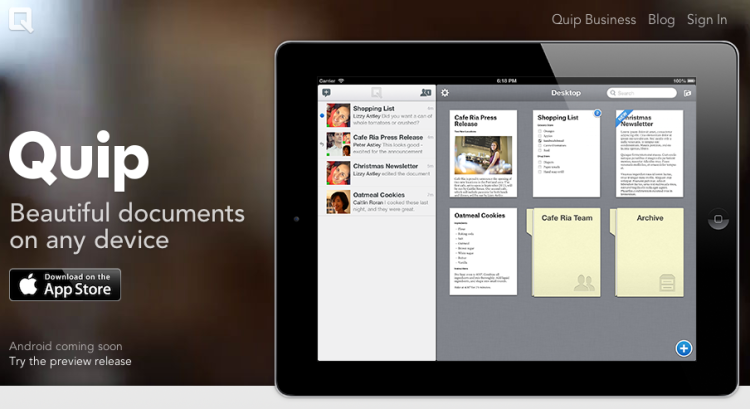Open the Try the preview release link
Screen dimensions: 750x409
tap(70, 361)
